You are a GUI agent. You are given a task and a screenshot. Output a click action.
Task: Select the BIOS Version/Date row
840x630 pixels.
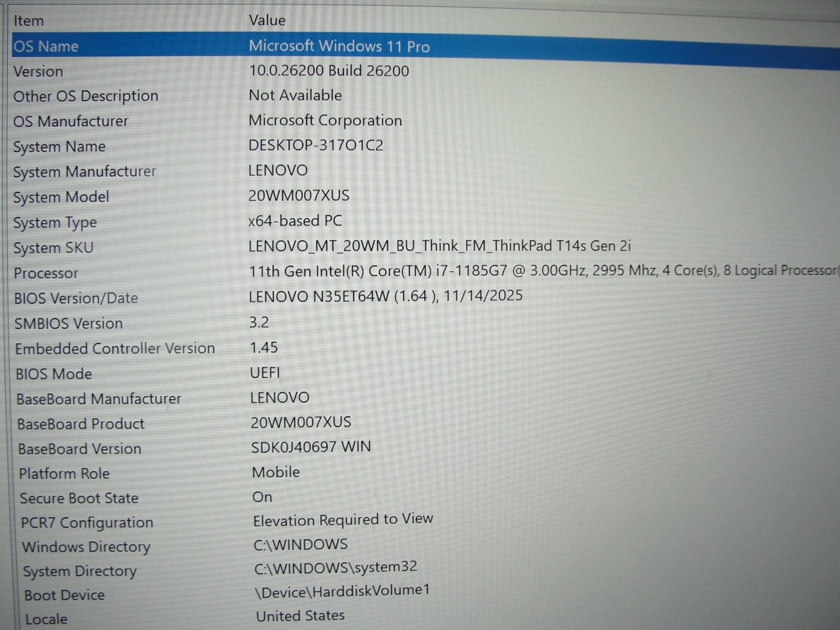point(76,298)
